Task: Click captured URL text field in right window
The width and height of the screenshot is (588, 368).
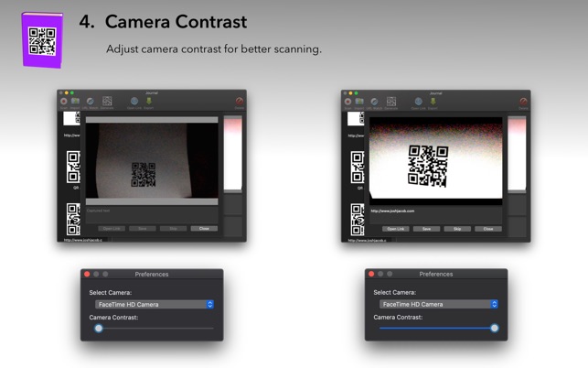Action: click(434, 211)
